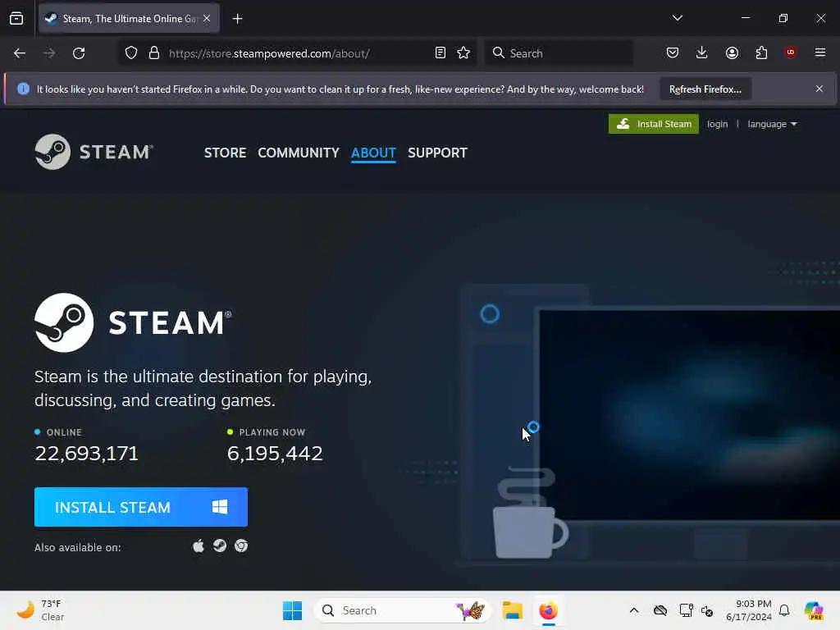This screenshot has height=630, width=840.
Task: Open the COMMUNITY menu
Action: coord(299,153)
